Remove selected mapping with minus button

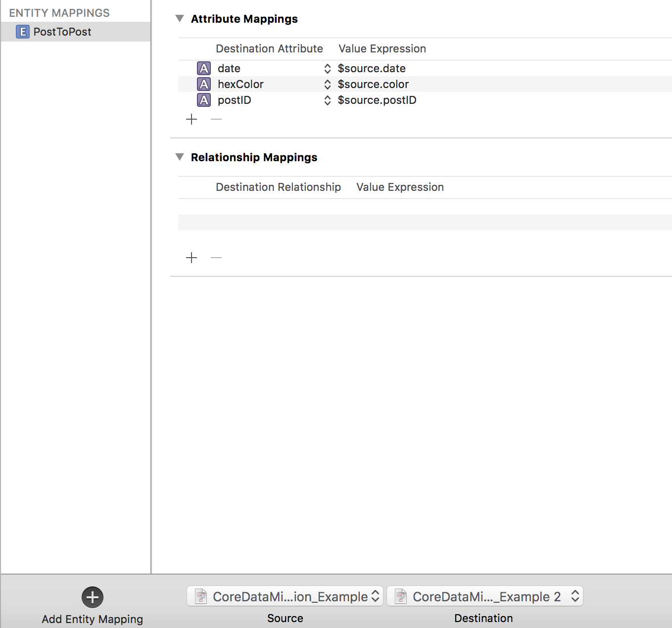216,119
